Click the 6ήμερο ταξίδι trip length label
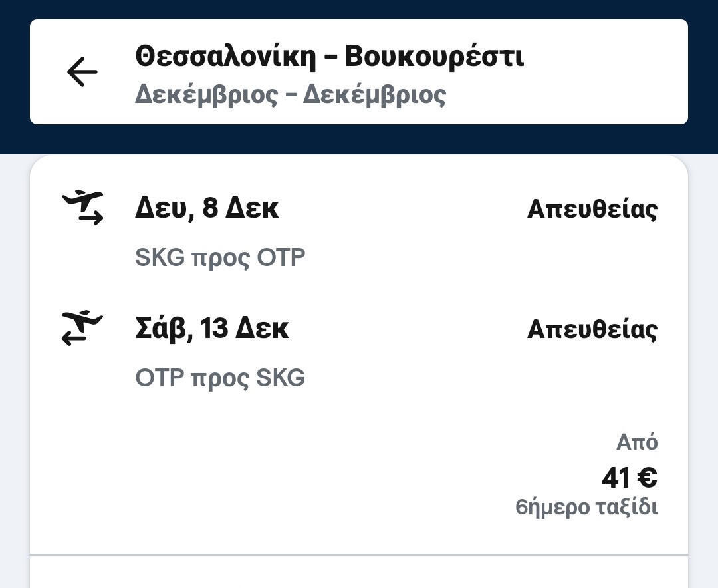 (x=586, y=508)
